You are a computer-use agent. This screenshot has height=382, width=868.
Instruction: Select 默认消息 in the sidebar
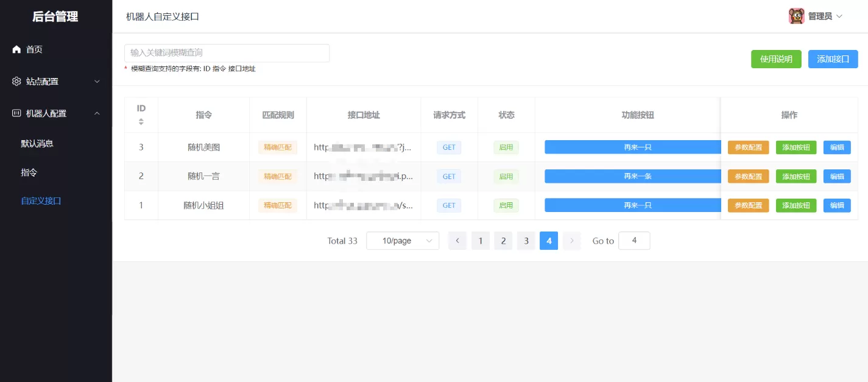[37, 143]
